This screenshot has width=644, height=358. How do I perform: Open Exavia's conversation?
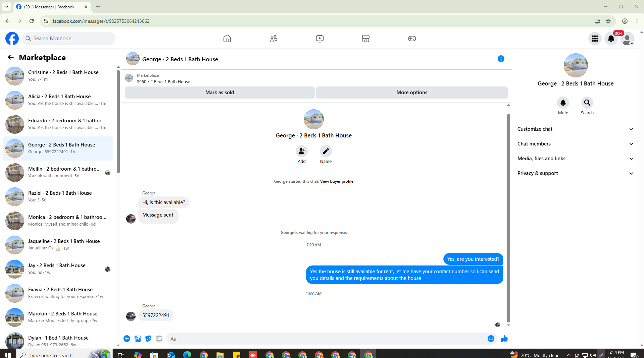[58, 293]
